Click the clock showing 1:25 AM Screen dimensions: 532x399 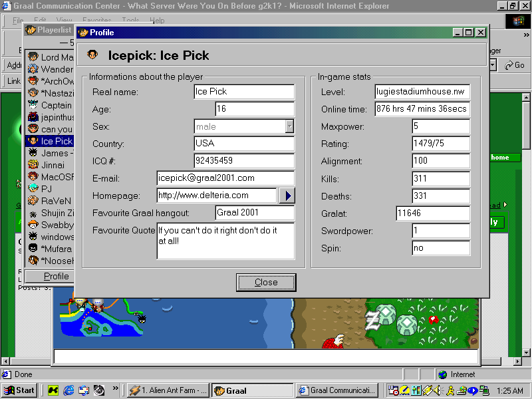510,390
